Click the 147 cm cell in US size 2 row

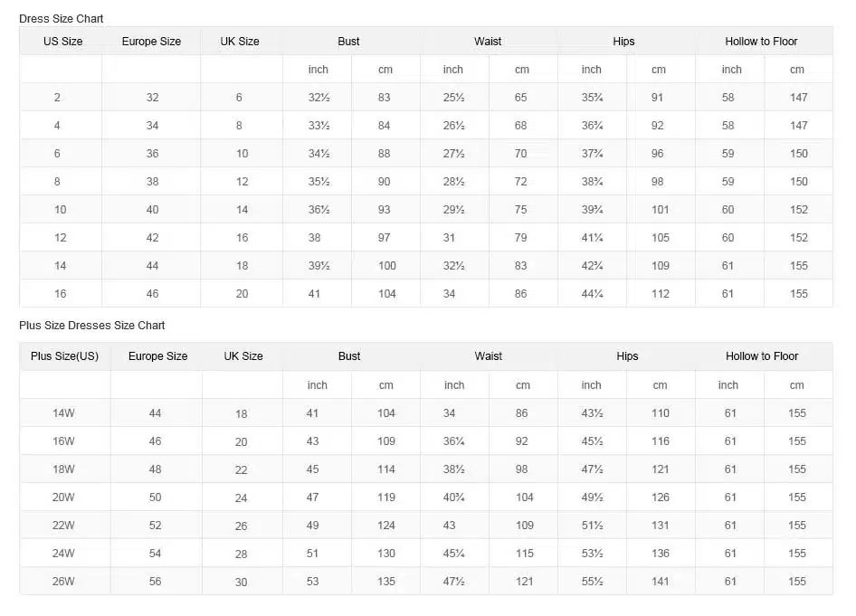pyautogui.click(x=798, y=98)
